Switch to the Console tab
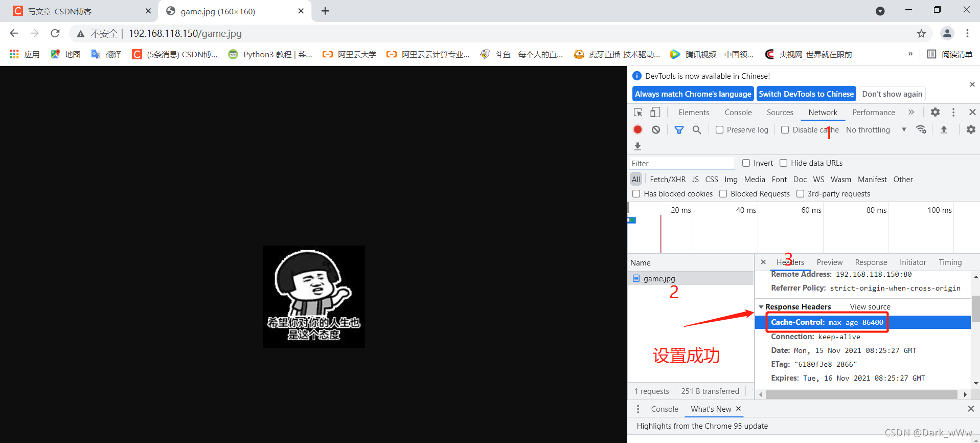 738,113
